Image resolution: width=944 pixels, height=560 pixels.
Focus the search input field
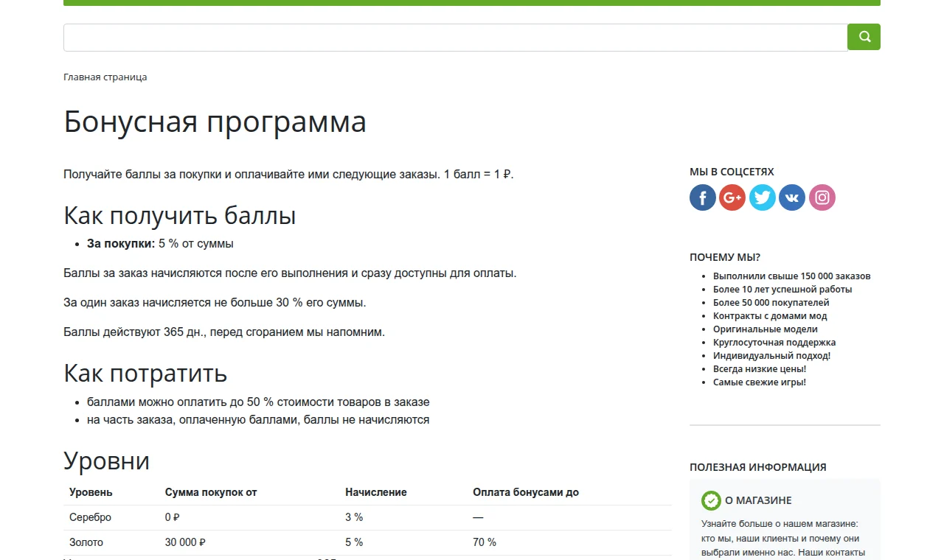456,38
